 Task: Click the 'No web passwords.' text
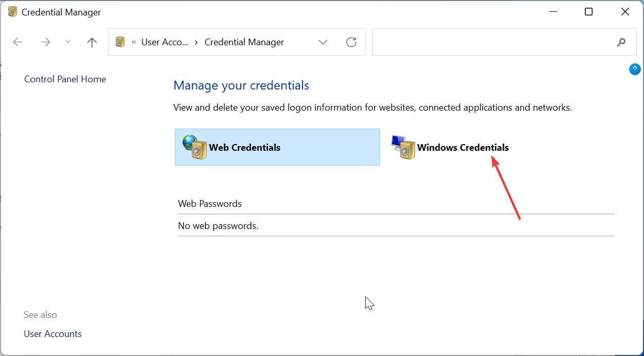(218, 226)
